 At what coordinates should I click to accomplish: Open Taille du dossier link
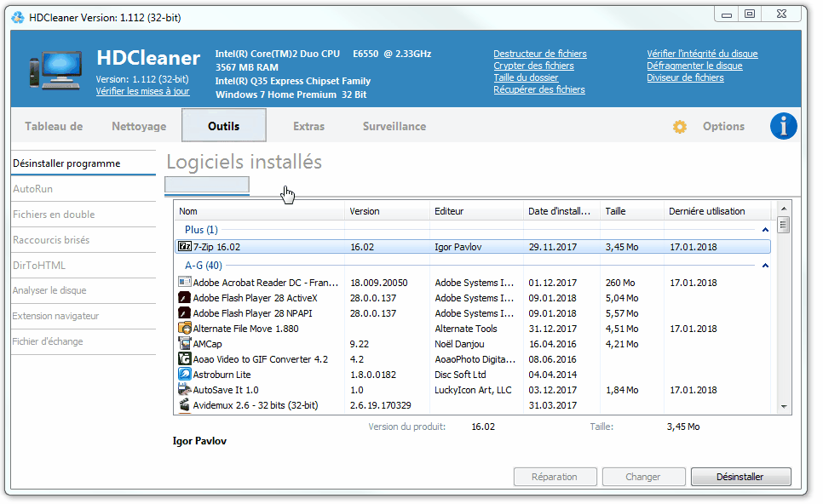[526, 77]
